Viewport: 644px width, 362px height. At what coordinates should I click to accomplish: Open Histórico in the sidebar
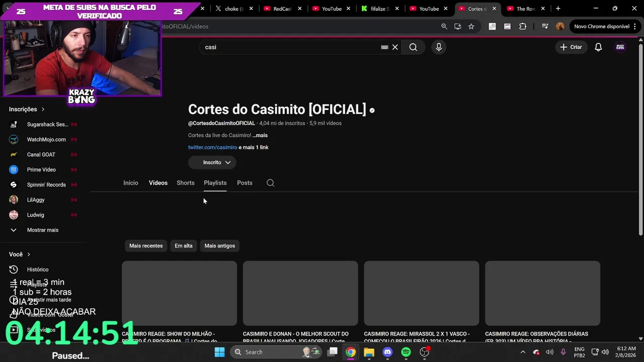[x=38, y=269]
